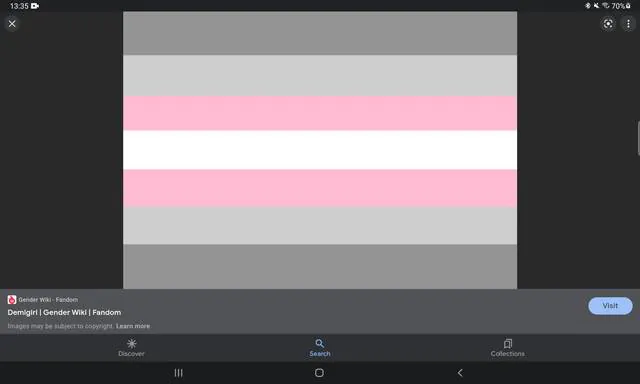Open the three-dot overflow menu
Image resolution: width=640 pixels, height=384 pixels.
tap(628, 24)
